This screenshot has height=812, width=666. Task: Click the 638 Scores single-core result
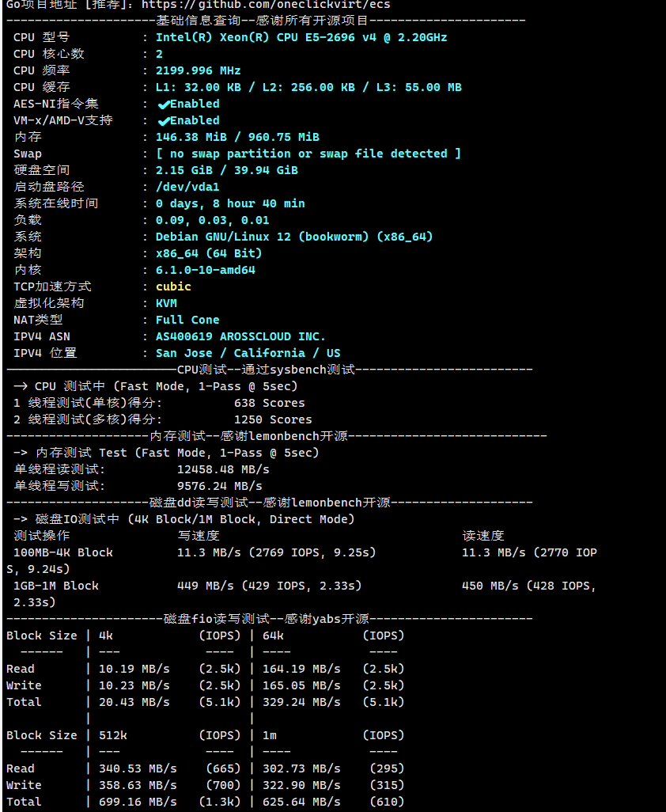269,403
